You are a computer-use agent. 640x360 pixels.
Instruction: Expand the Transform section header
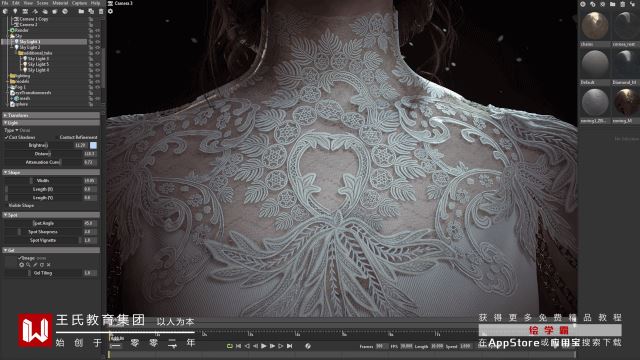[51, 116]
